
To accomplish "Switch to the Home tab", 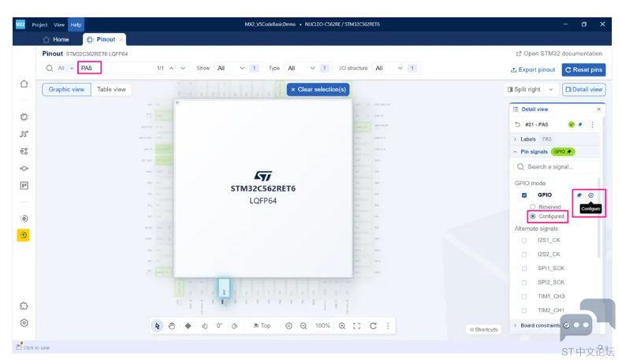I will click(56, 39).
